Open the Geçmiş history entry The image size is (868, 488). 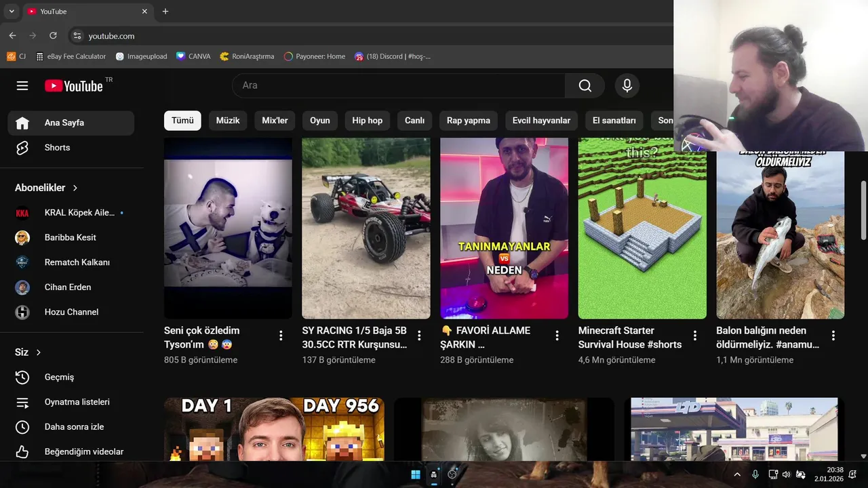71,377
